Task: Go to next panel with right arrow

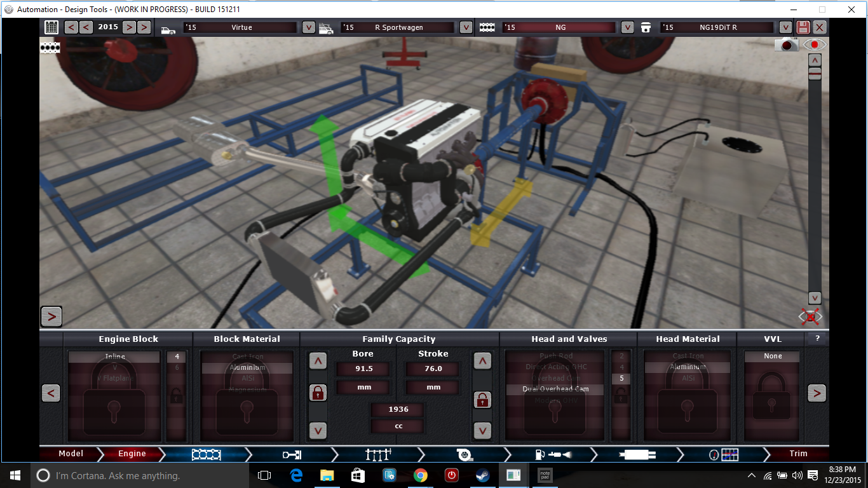Action: [x=817, y=393]
